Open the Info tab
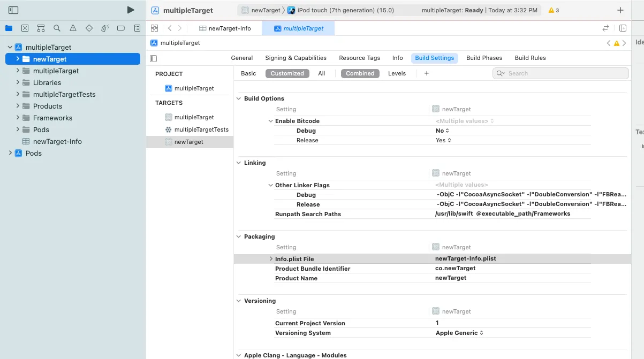Image resolution: width=644 pixels, height=359 pixels. [x=397, y=58]
